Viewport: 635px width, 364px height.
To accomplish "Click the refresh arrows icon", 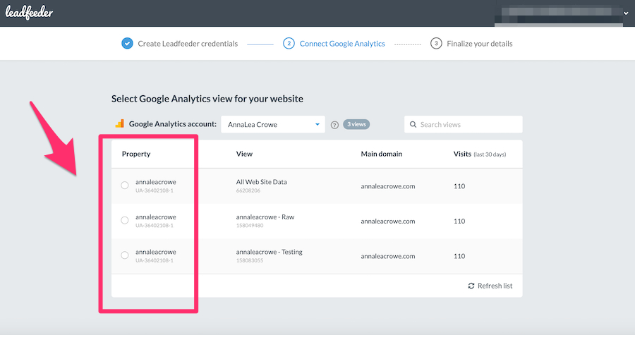I will click(471, 286).
